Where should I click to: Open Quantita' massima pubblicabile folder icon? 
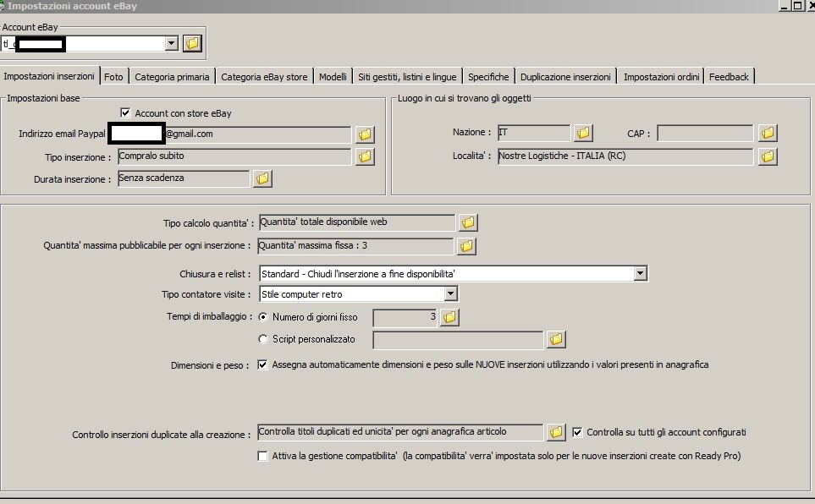pos(467,246)
